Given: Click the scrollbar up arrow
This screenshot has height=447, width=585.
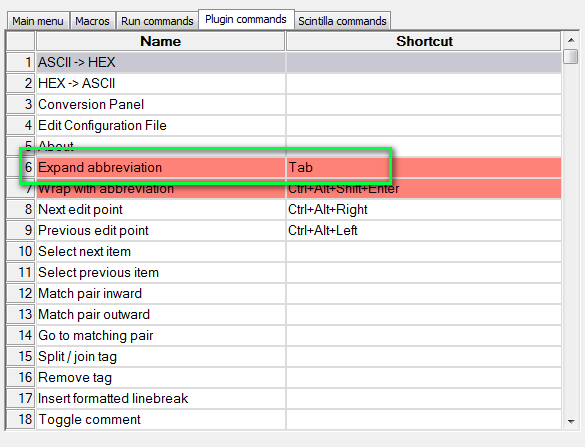Looking at the screenshot, I should [571, 40].
